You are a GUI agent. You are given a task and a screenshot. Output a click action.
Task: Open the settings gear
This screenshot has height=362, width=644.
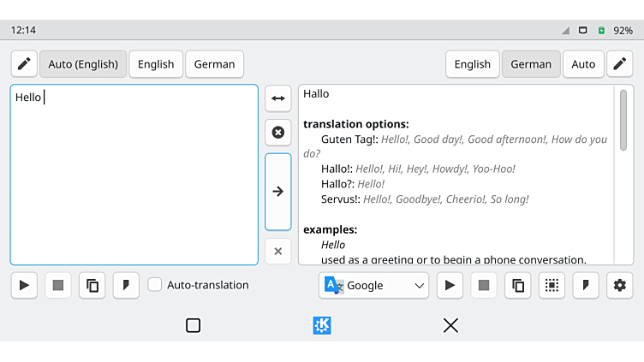[x=619, y=285]
